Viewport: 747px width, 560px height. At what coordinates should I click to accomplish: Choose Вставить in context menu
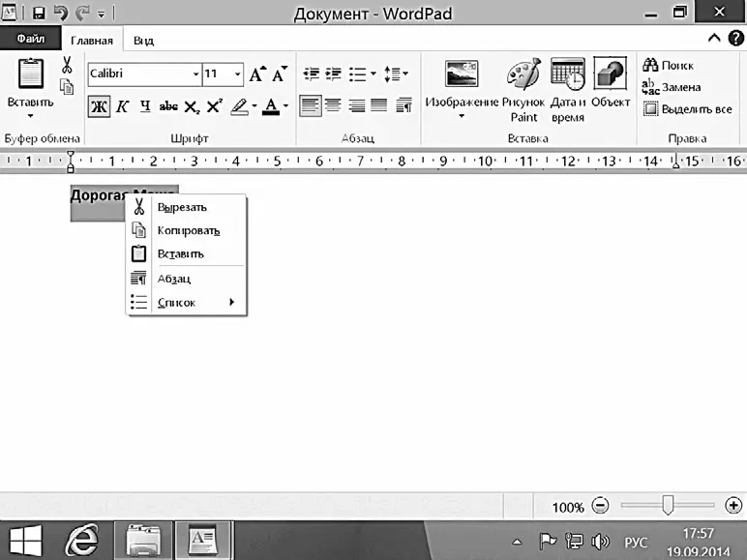pos(187,253)
